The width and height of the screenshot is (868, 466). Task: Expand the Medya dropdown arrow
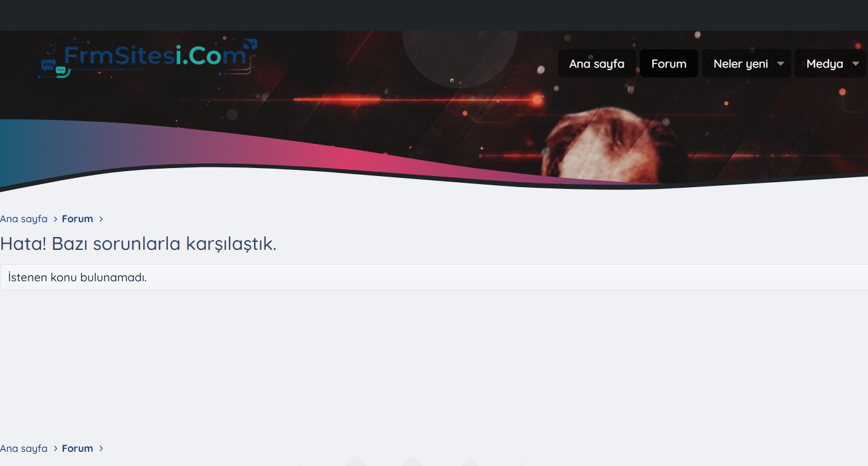point(855,63)
